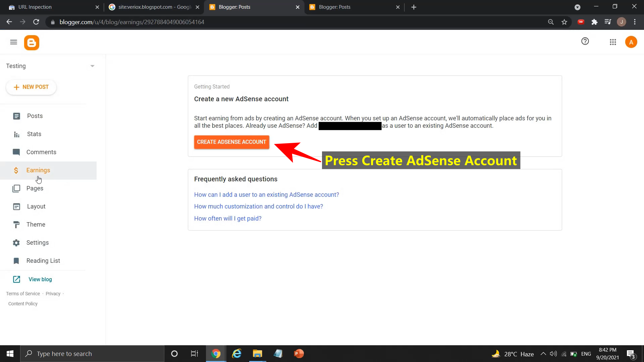
Task: Click the orange Blogger logo
Action: coord(32,43)
